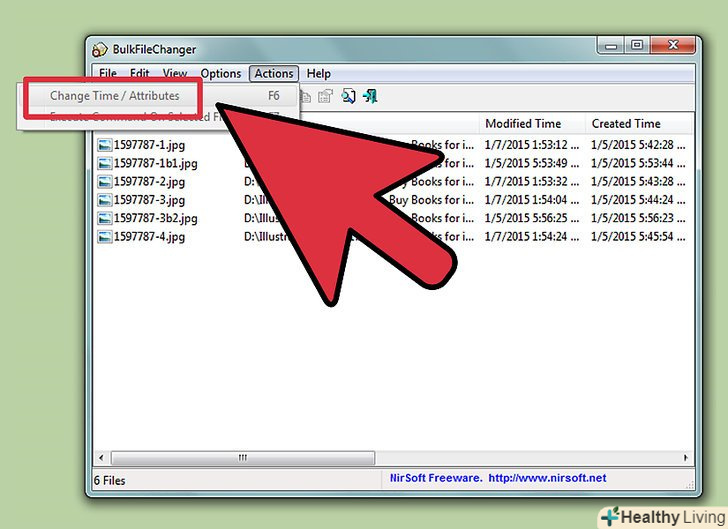Click created time 1/5/2015 5:44:24

point(638,200)
